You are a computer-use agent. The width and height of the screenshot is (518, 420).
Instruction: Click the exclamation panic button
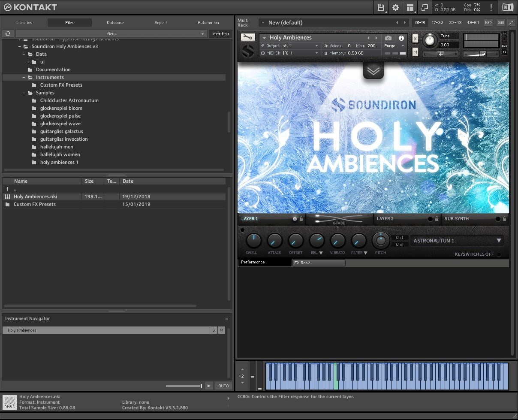tap(491, 7)
